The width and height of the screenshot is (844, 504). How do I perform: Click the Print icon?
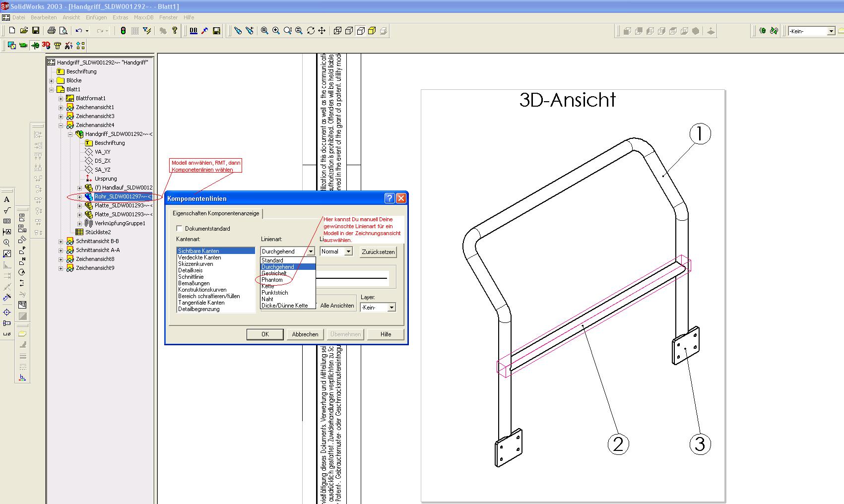(x=52, y=31)
